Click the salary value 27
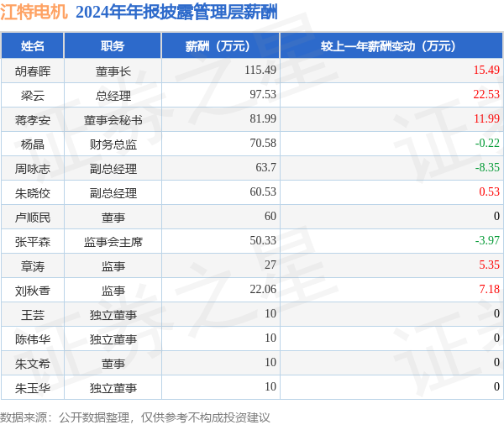This screenshot has height=425, width=504. pos(270,265)
